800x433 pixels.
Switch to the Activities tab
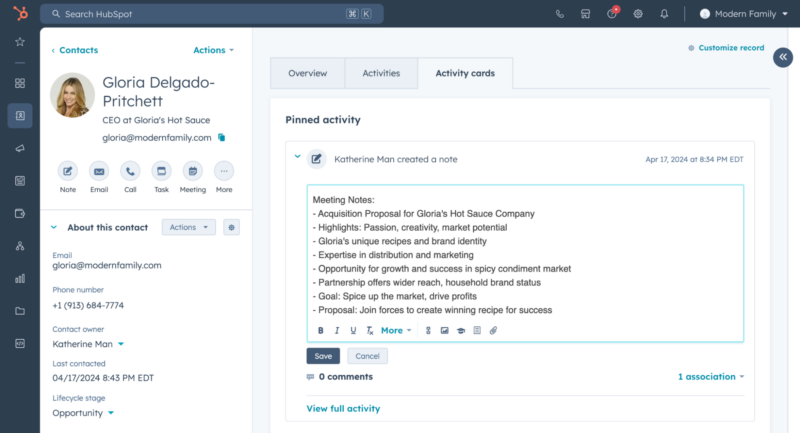click(x=381, y=73)
